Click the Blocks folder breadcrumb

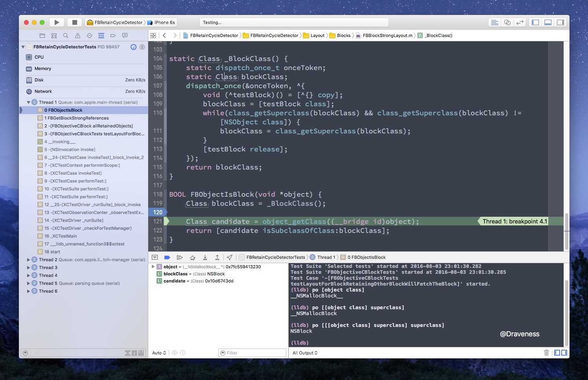point(340,35)
